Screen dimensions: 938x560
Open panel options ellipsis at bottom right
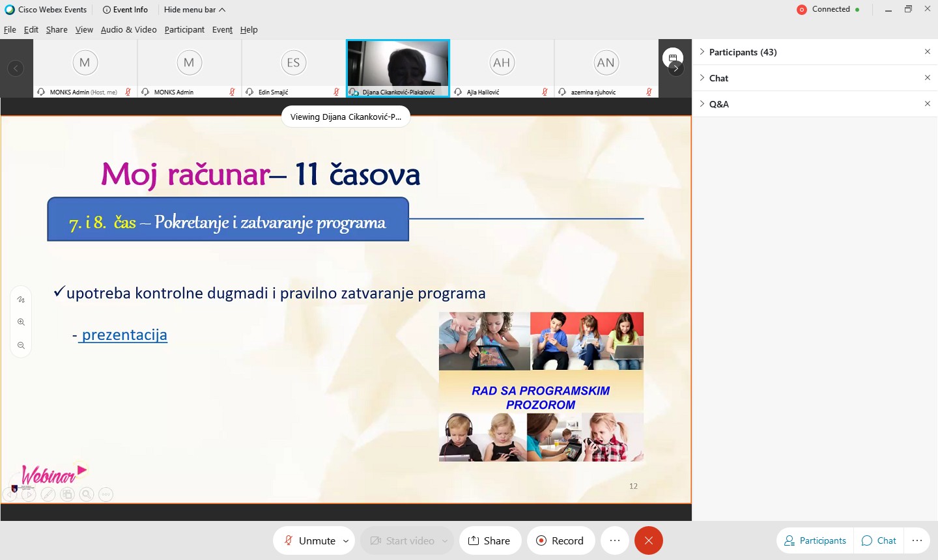point(917,540)
